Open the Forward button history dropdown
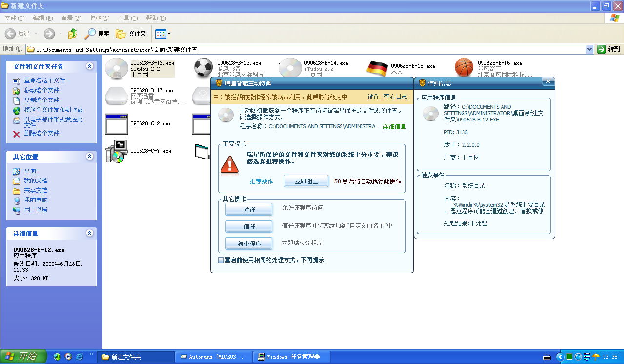This screenshot has width=624, height=364. coord(60,34)
